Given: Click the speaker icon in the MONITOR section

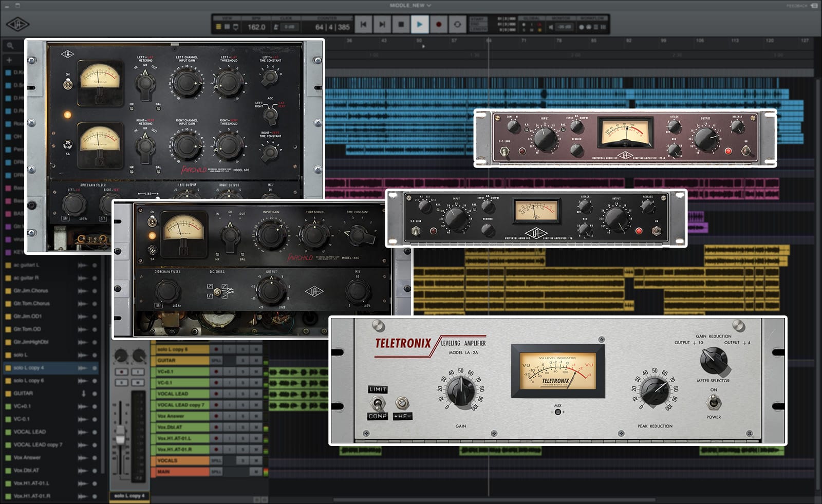Looking at the screenshot, I should pos(551,27).
